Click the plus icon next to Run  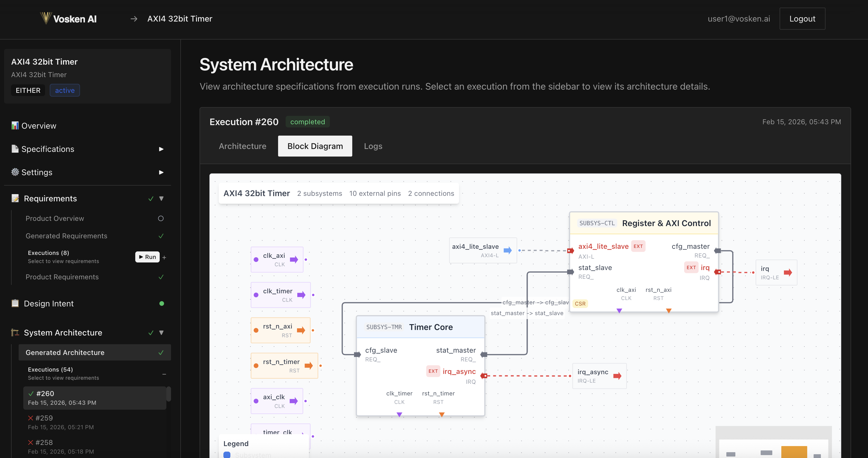coord(164,258)
